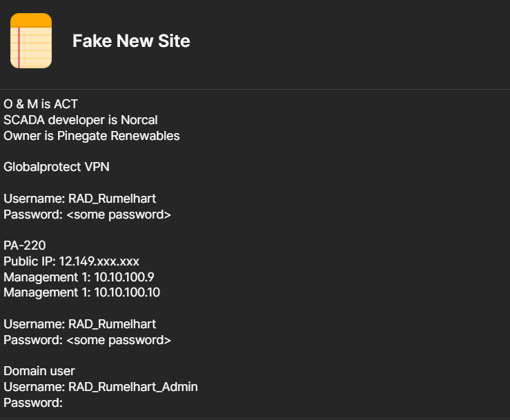The width and height of the screenshot is (510, 420).
Task: Click the Fake New Site title
Action: pyautogui.click(x=131, y=41)
